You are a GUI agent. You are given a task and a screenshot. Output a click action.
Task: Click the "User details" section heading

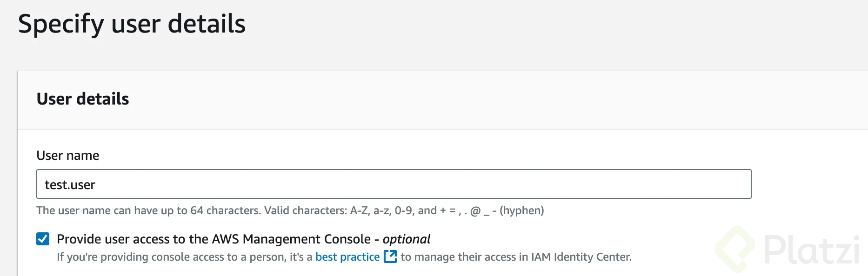click(x=83, y=99)
